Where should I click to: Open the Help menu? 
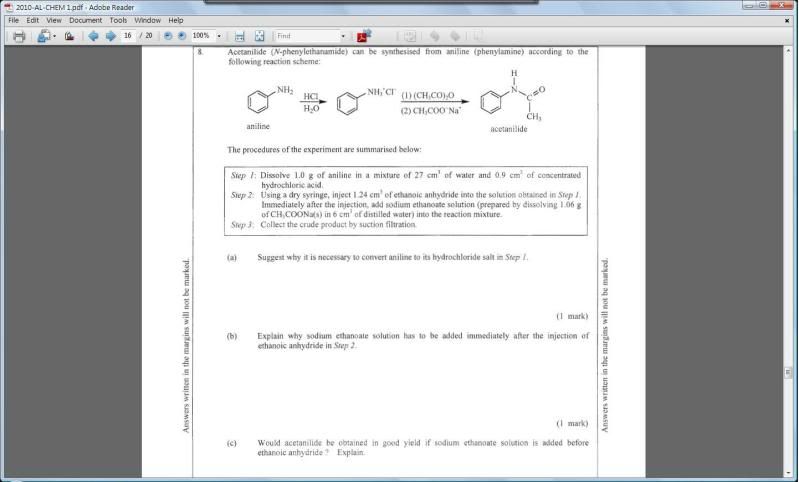point(176,20)
